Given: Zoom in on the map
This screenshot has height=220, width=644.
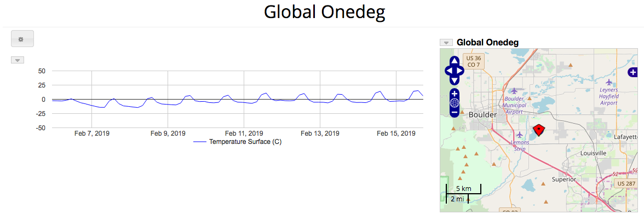Looking at the screenshot, I should (x=455, y=94).
